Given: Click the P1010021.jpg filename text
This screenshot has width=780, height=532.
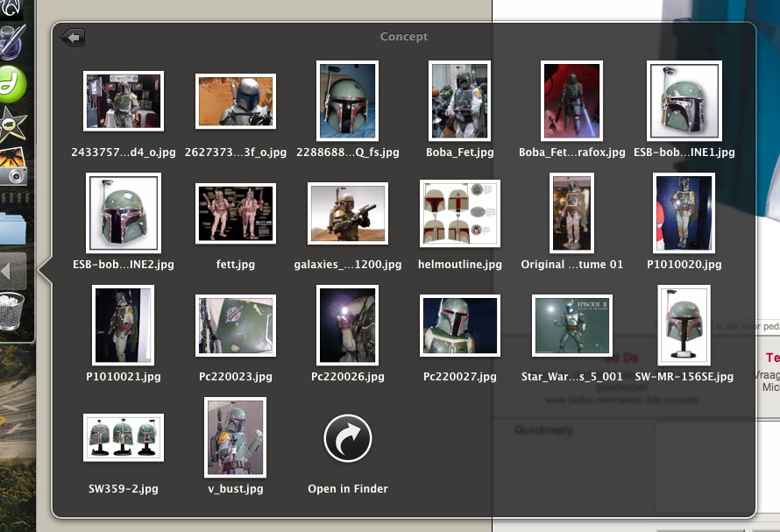Looking at the screenshot, I should 124,377.
